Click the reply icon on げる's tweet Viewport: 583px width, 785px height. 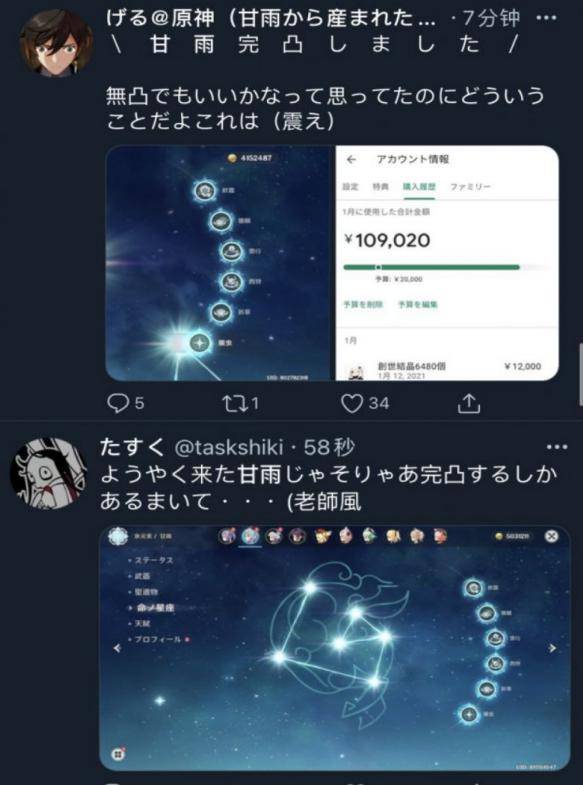click(119, 403)
